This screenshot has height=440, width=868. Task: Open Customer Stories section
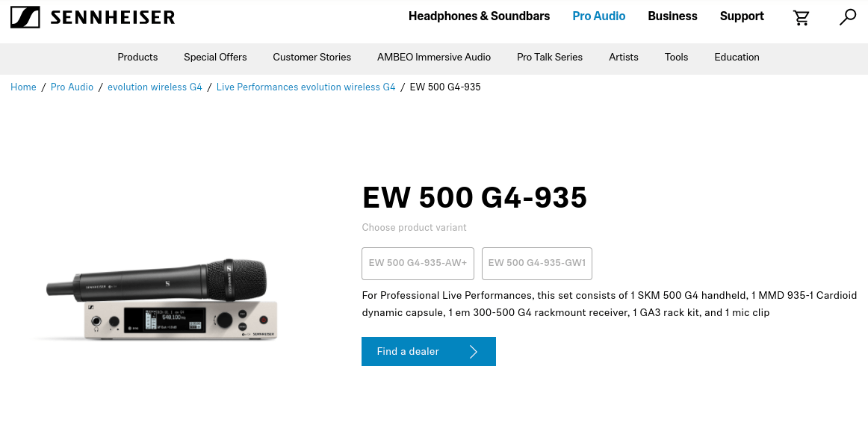[311, 57]
